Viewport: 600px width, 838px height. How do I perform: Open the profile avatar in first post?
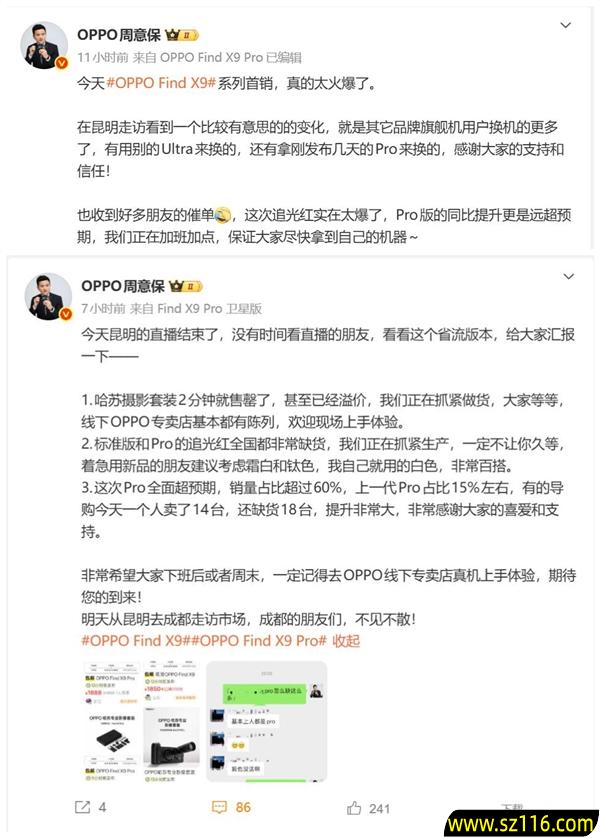pyautogui.click(x=44, y=45)
